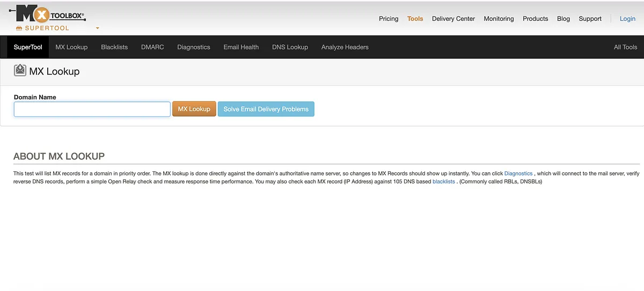Open the Pricing page

389,18
